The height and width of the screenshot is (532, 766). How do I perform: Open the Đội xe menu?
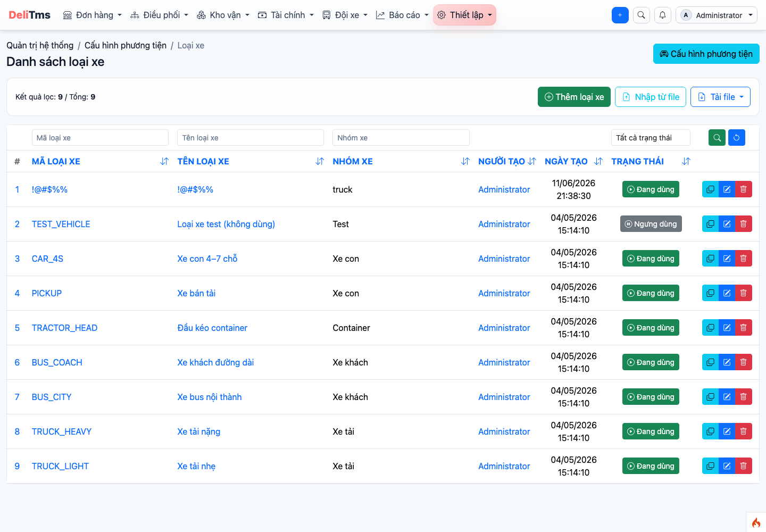[345, 15]
